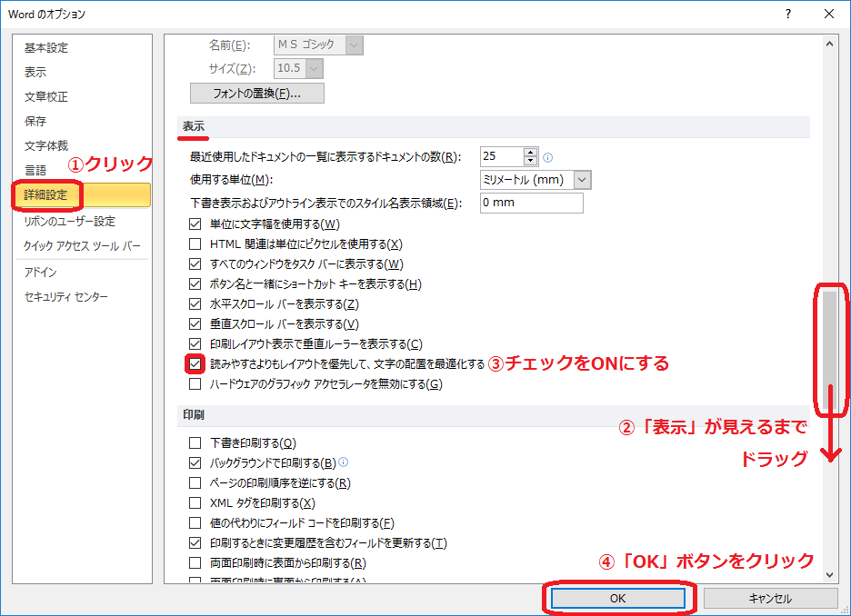Open リボンのユーザー設定 category

[70, 221]
